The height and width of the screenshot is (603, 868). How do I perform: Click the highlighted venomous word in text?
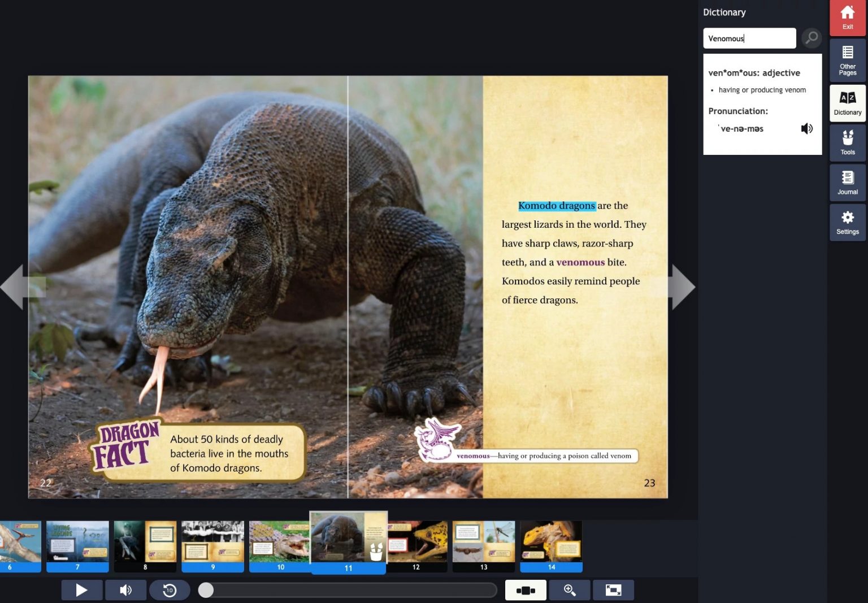point(580,262)
